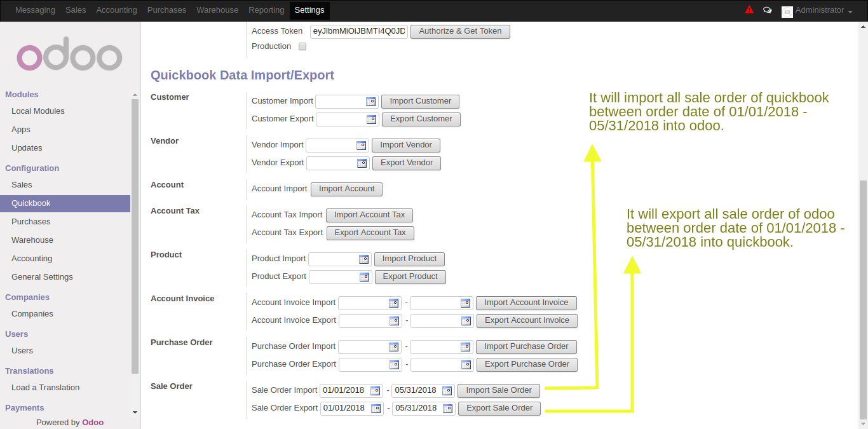Viewport: 868px width, 429px height.
Task: Open calendar picker for Customer Import date
Action: click(x=370, y=102)
